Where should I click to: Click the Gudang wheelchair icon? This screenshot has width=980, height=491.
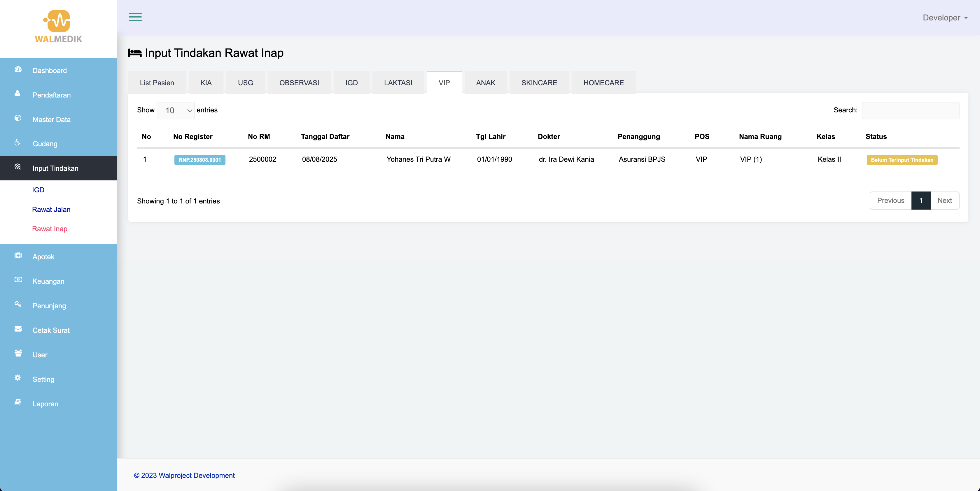17,142
